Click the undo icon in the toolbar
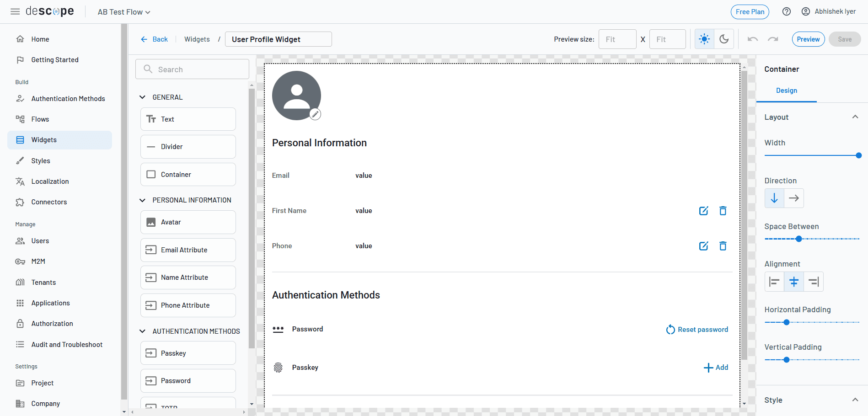Image resolution: width=868 pixels, height=416 pixels. click(752, 39)
